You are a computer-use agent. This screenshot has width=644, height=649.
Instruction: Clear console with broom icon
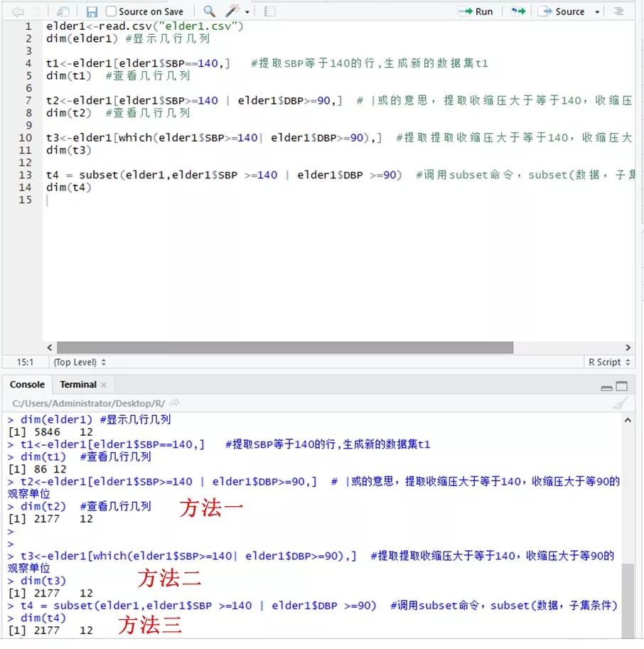coord(620,403)
